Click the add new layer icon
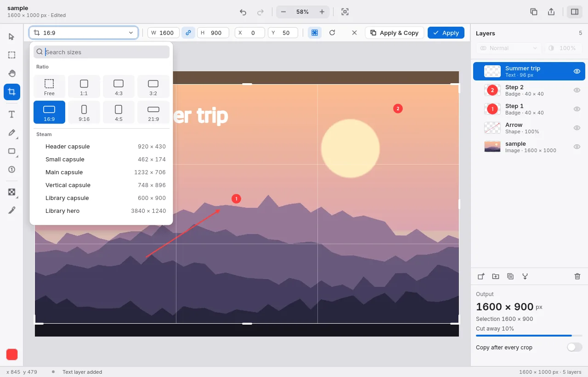 481,276
